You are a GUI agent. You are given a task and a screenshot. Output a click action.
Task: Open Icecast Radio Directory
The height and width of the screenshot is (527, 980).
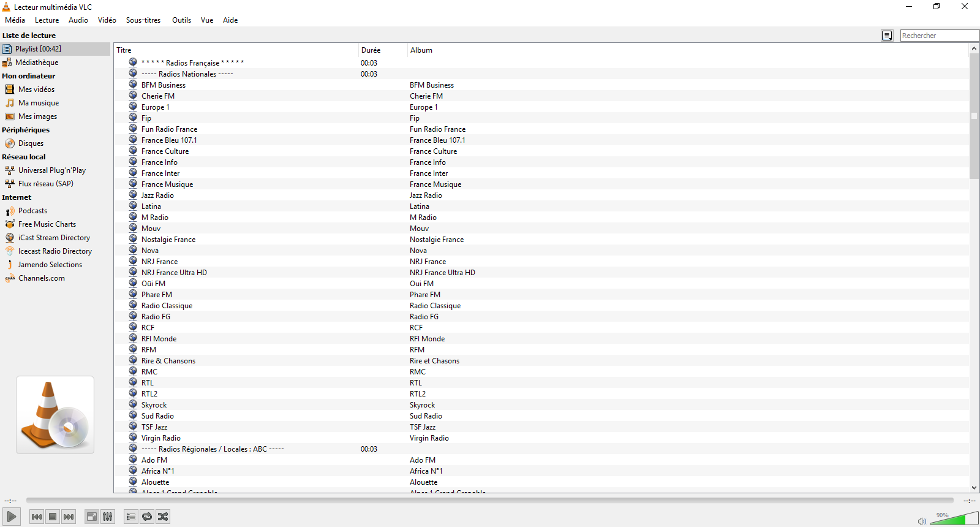pyautogui.click(x=55, y=251)
